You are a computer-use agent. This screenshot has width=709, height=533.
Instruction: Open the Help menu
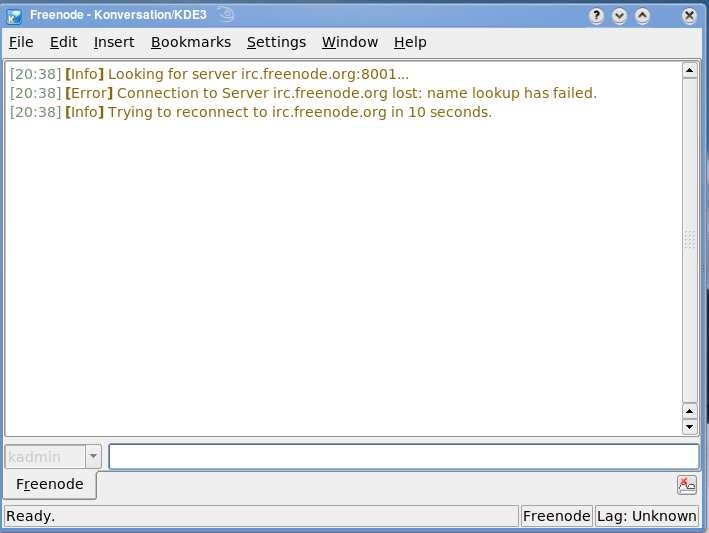click(x=410, y=42)
